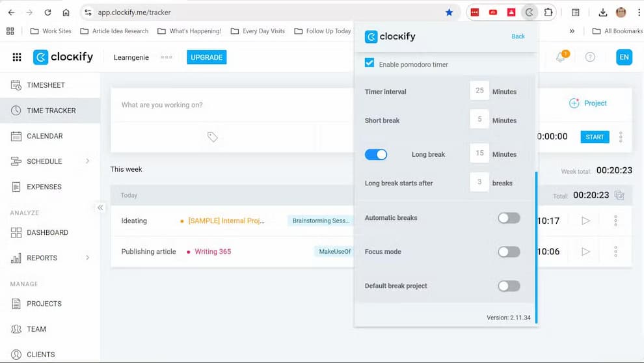Expand the Reports sidebar submenu arrow
This screenshot has height=363, width=644.
[88, 258]
